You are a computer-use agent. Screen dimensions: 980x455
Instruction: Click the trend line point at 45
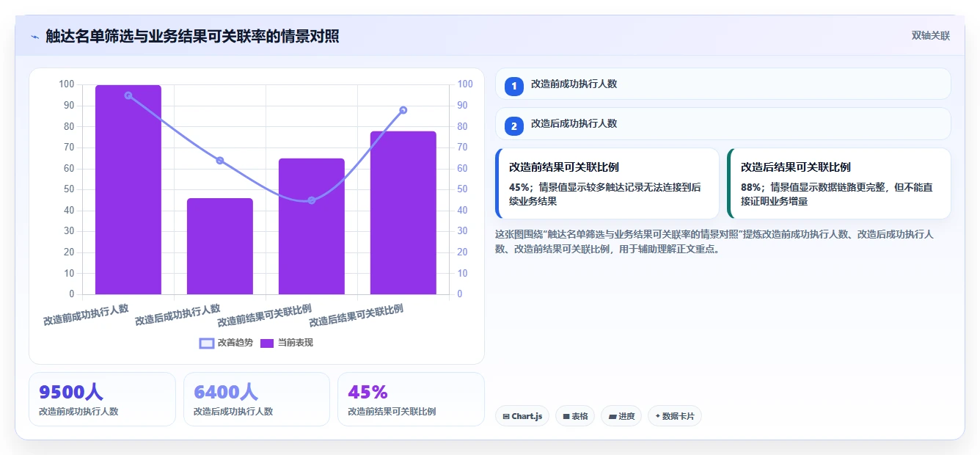point(312,200)
